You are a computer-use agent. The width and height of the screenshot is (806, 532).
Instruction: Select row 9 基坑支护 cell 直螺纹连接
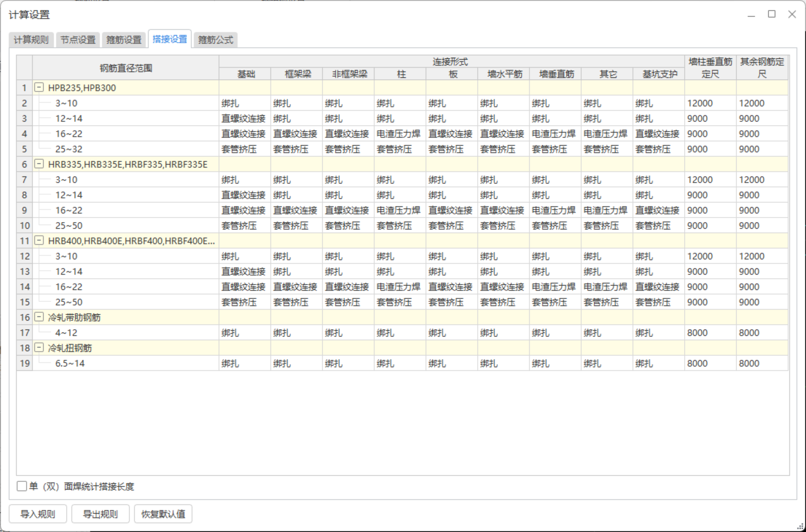click(659, 210)
